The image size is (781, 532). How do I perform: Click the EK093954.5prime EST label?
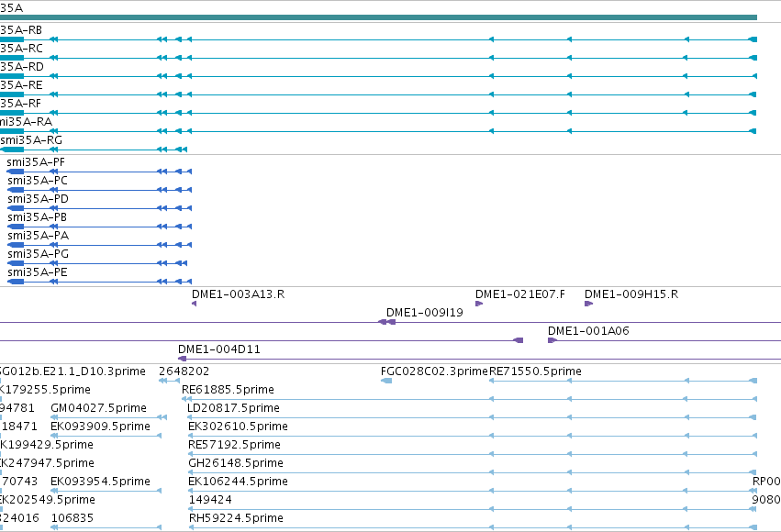100,482
